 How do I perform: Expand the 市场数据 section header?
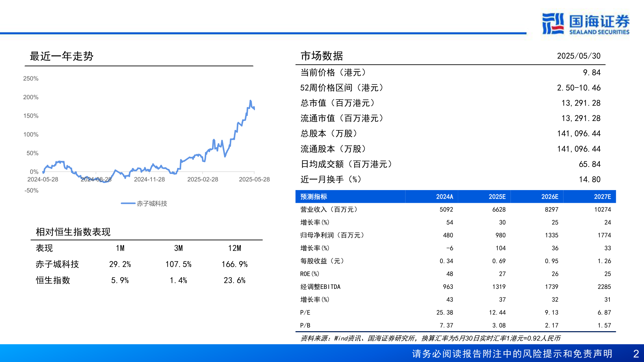(322, 56)
